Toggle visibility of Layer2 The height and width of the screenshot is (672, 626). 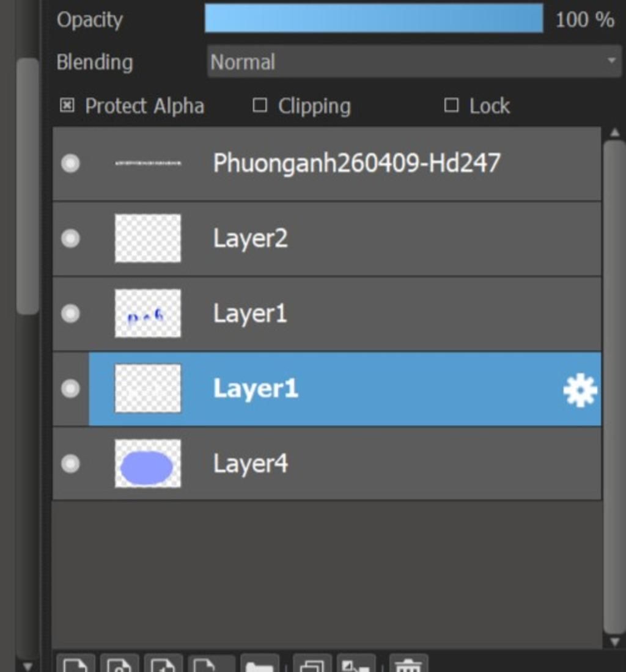[70, 238]
